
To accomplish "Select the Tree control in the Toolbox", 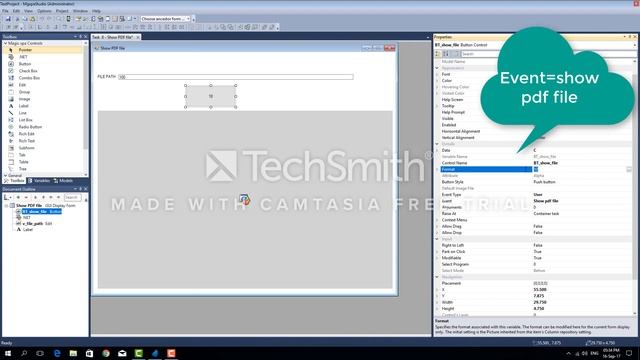I will pyautogui.click(x=22, y=169).
